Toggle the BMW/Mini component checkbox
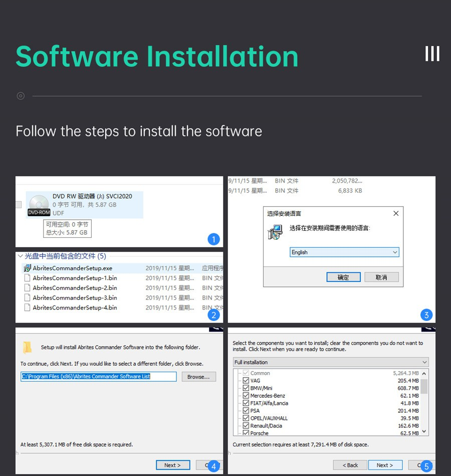This screenshot has height=476, width=451. [x=246, y=388]
